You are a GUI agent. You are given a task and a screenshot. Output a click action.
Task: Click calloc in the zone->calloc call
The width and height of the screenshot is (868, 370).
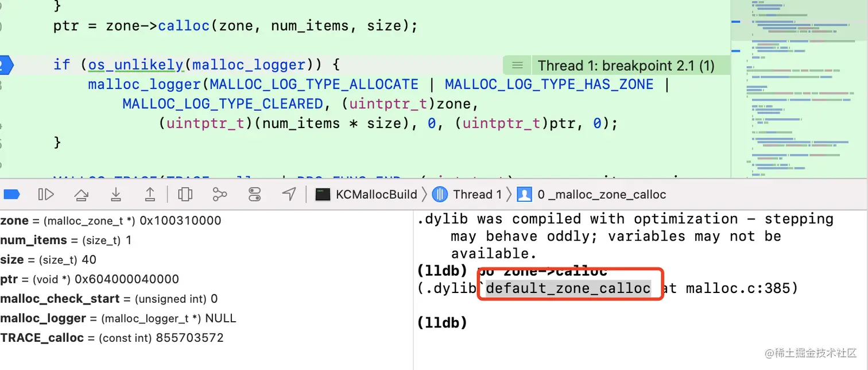(184, 26)
